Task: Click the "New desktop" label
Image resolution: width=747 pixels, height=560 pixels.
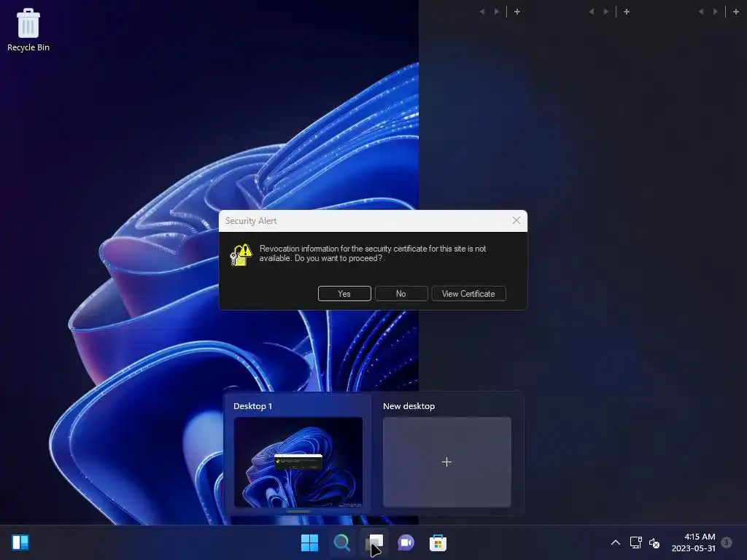Action: pyautogui.click(x=409, y=406)
